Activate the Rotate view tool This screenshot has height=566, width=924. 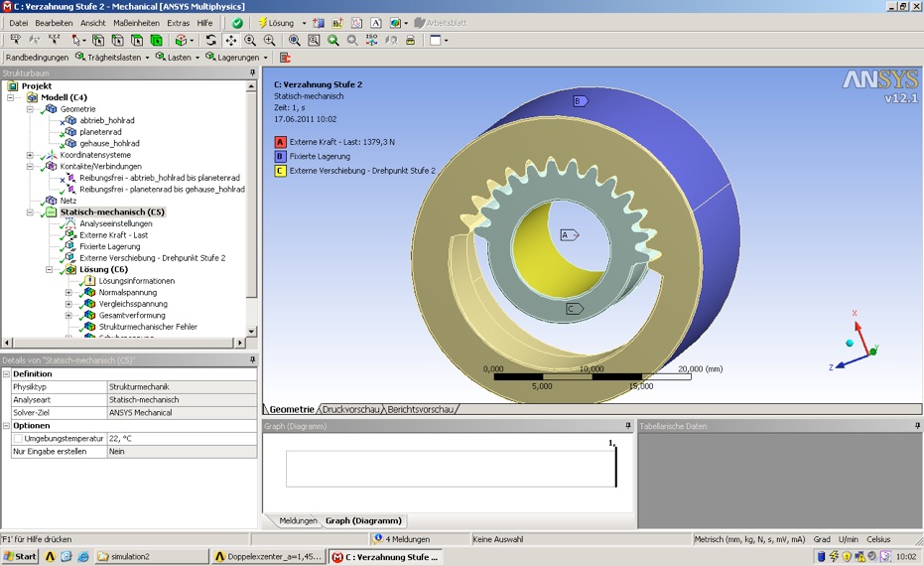pos(211,40)
